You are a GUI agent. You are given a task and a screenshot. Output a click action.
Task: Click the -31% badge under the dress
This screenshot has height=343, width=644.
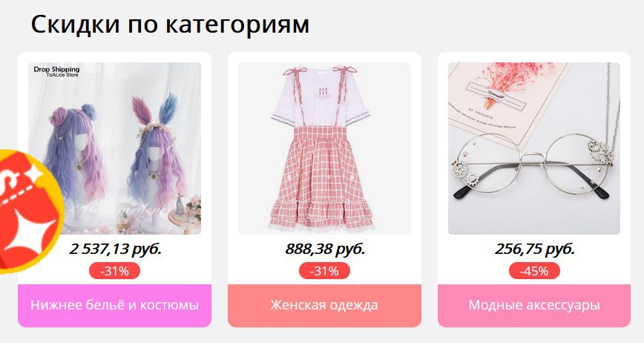point(324,271)
